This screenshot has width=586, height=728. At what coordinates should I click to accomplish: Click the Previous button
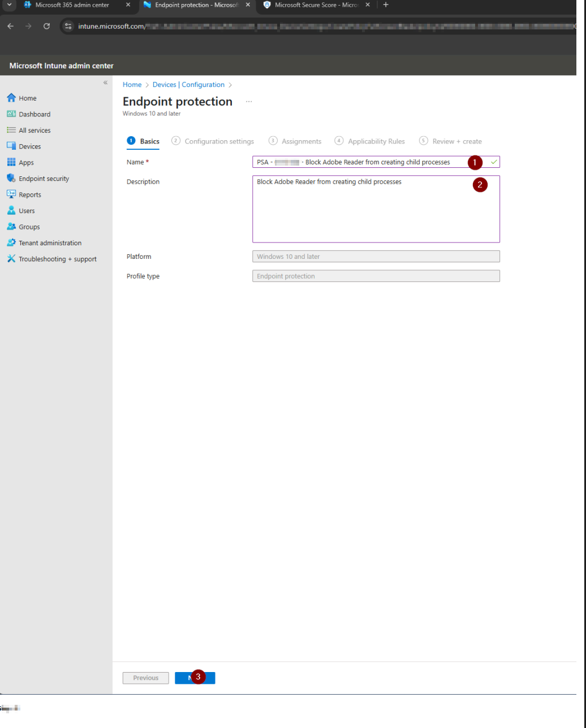tap(146, 678)
